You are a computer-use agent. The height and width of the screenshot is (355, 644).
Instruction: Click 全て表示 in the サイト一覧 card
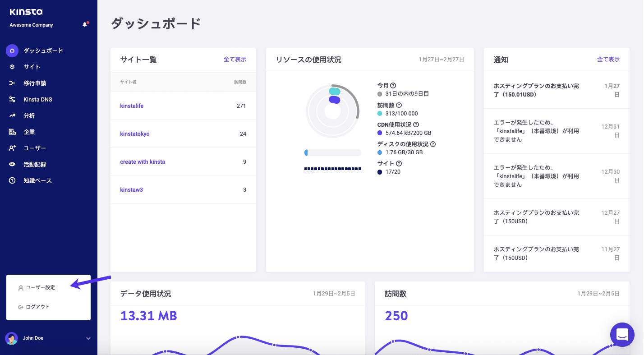click(235, 60)
